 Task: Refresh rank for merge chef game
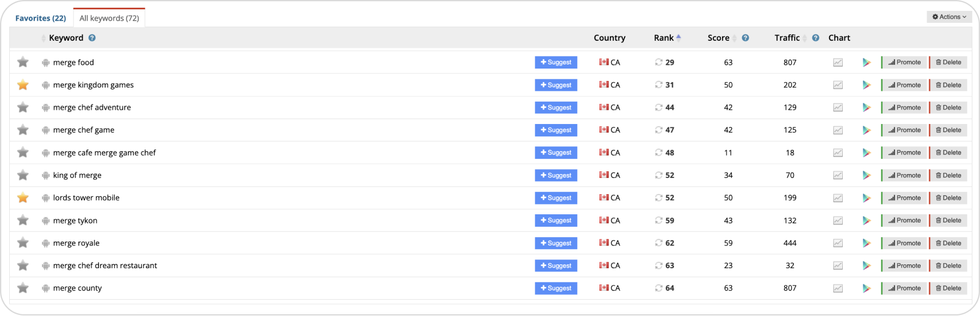[658, 130]
